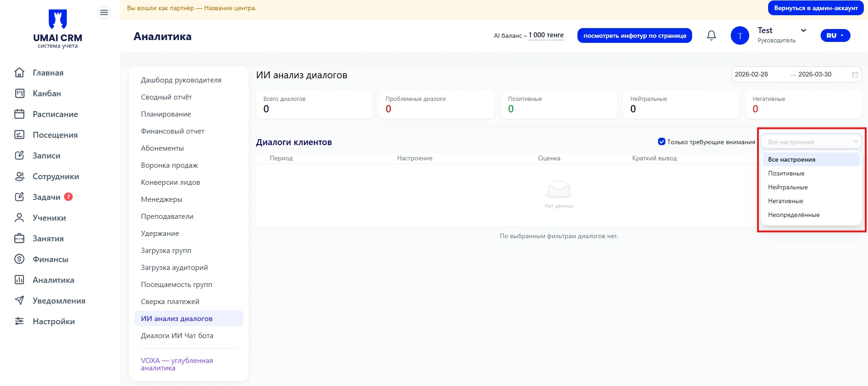Open Удержание analytics section

tap(160, 234)
